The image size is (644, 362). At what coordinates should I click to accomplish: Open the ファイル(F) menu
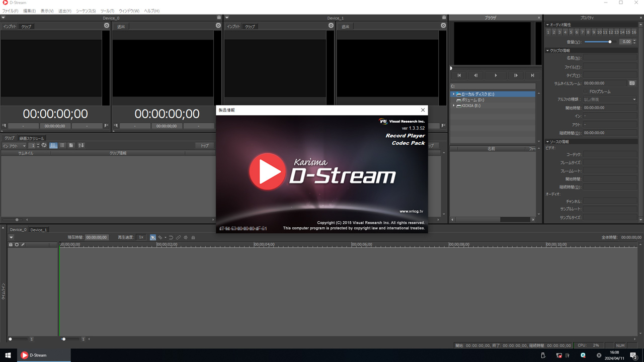click(x=10, y=11)
